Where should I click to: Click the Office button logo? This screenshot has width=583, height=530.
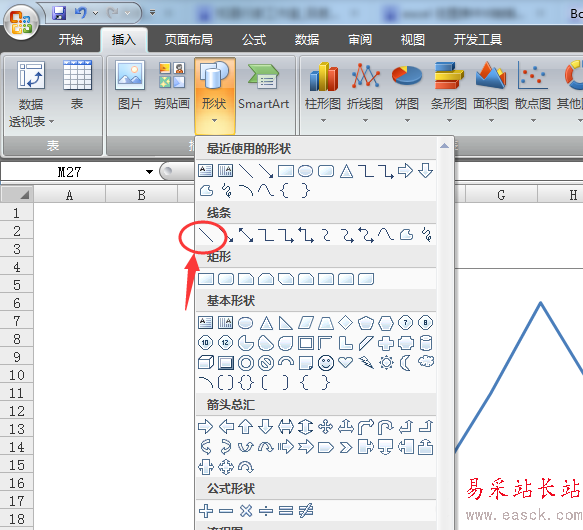(21, 22)
